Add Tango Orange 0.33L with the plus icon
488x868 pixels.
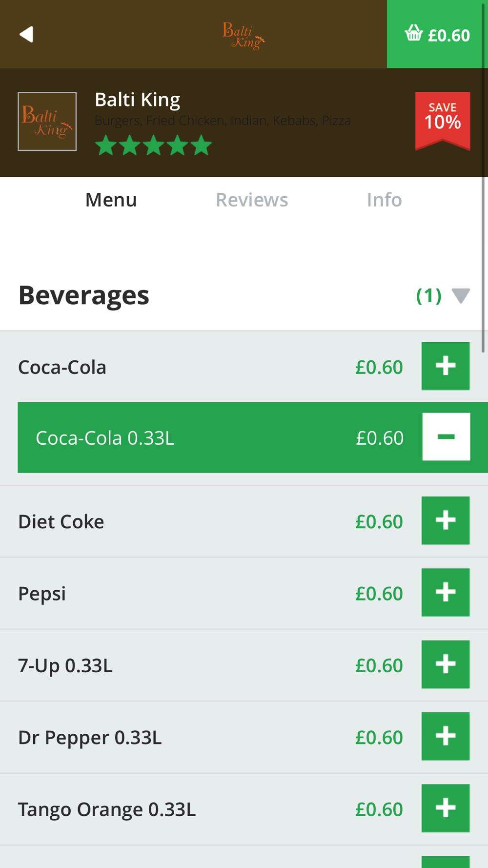pyautogui.click(x=446, y=808)
